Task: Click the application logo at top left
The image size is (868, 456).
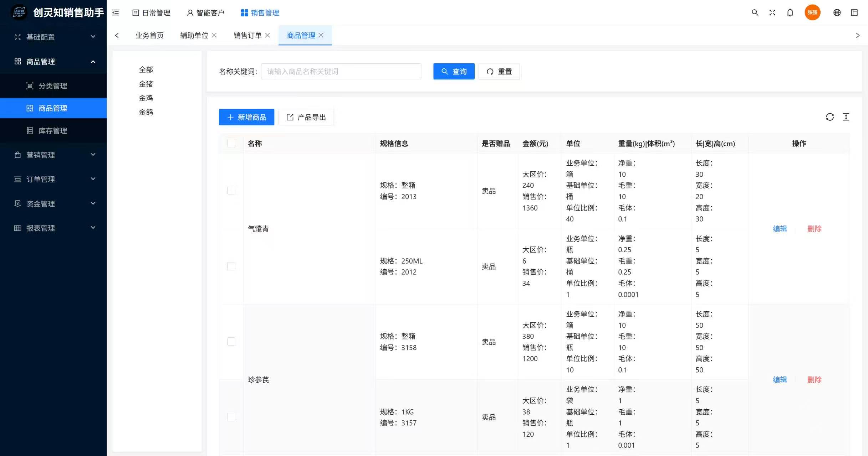Action: (x=19, y=12)
